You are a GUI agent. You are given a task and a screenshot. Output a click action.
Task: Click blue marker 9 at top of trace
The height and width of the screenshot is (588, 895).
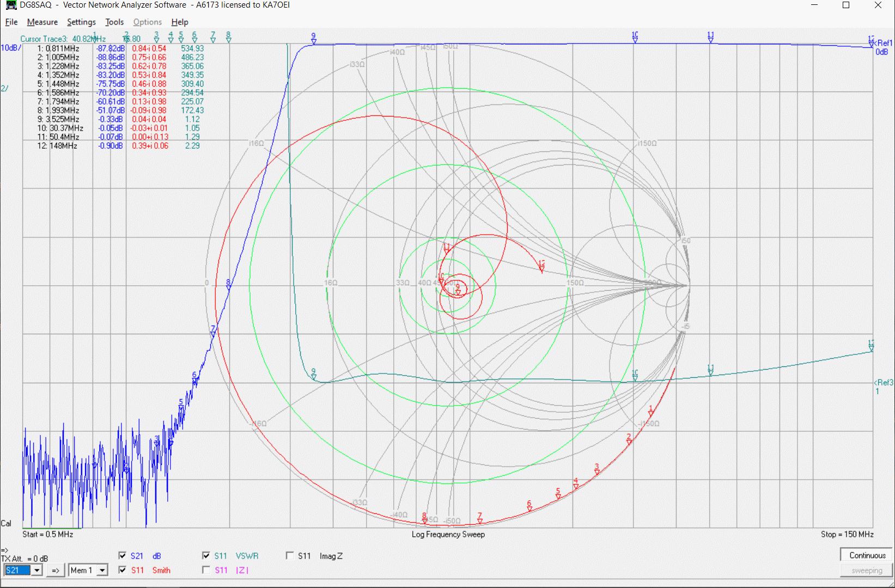313,39
